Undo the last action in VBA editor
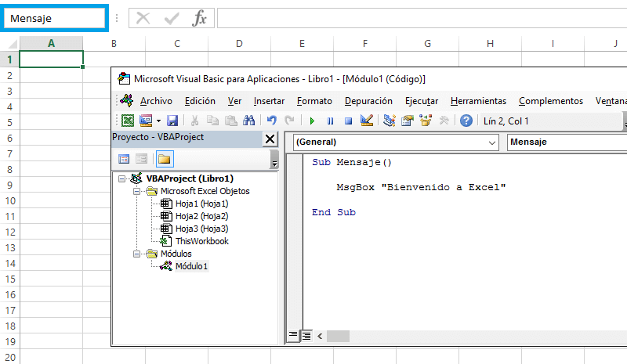Image resolution: width=627 pixels, height=364 pixels. coord(271,121)
